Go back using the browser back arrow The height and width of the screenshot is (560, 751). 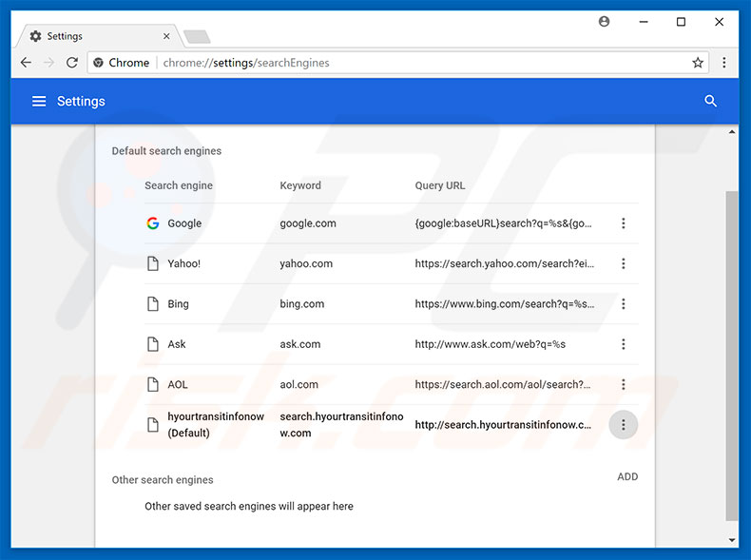point(26,63)
